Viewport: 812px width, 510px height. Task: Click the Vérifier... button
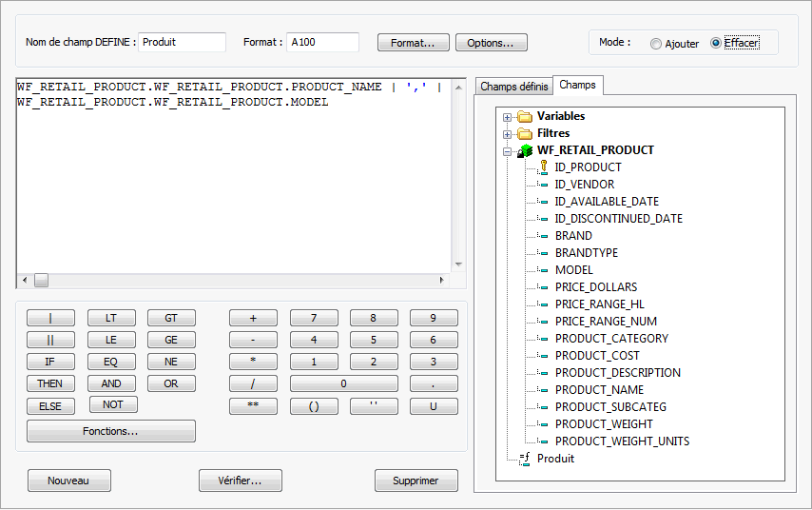(241, 481)
